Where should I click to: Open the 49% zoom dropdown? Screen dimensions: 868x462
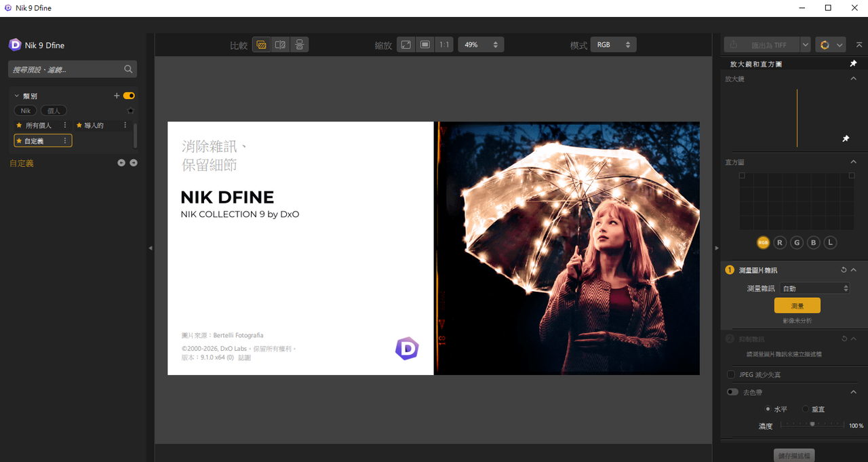click(x=481, y=45)
